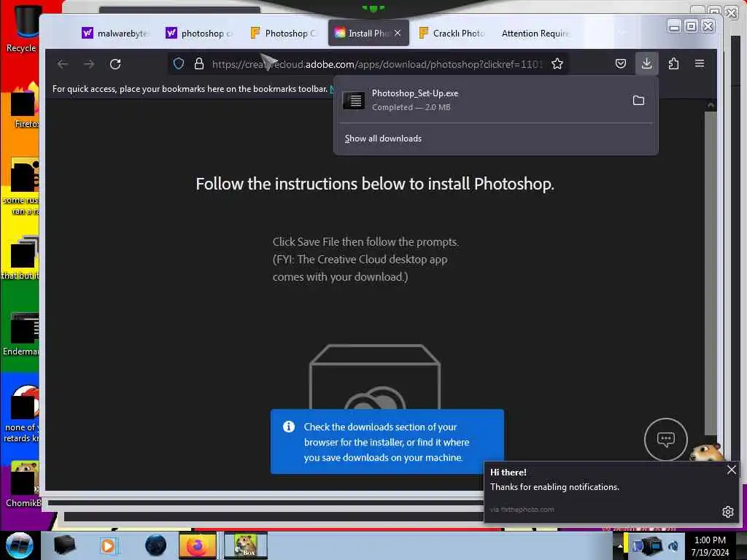Switch to the Photoshop C tab
This screenshot has width=747, height=560.
coord(284,34)
